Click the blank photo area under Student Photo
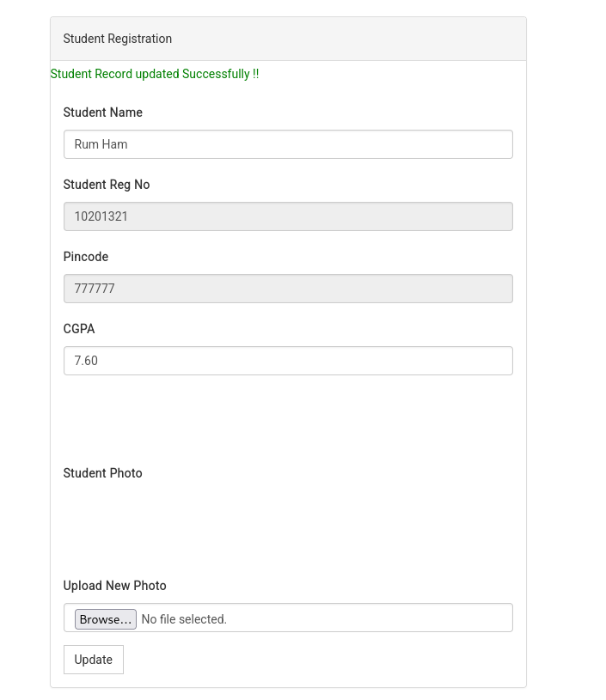 pos(288,527)
